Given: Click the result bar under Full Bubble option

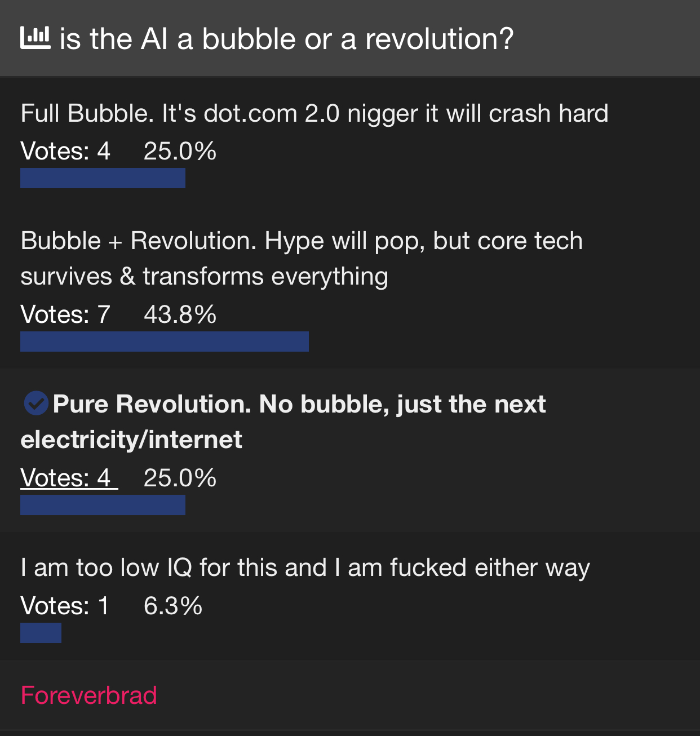Looking at the screenshot, I should coord(103,178).
